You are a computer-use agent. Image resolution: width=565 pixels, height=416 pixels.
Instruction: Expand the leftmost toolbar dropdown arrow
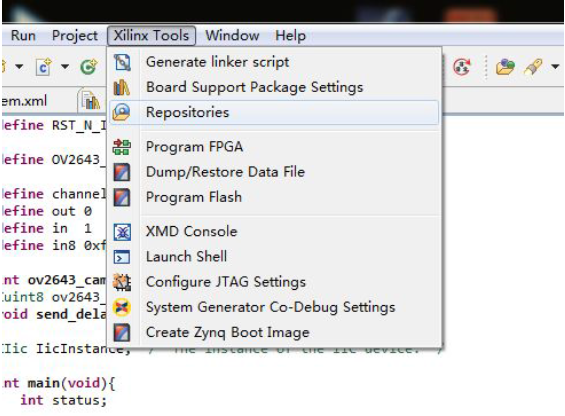19,66
